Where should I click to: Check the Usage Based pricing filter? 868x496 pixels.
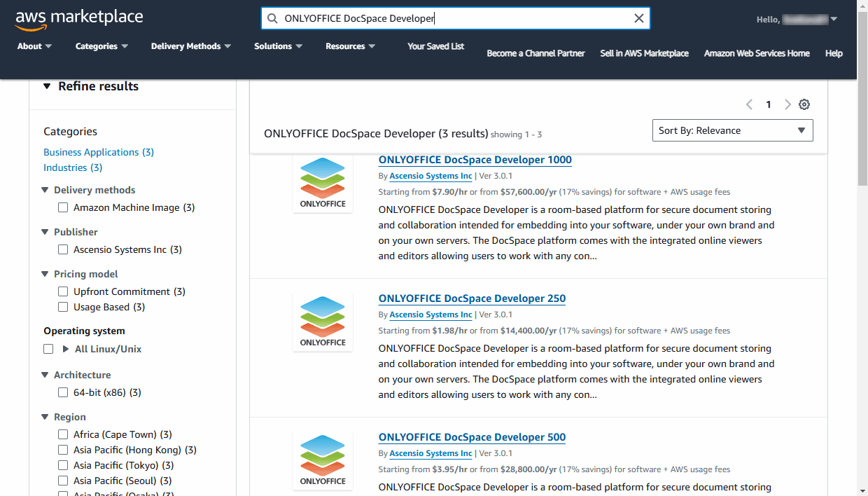tap(63, 307)
